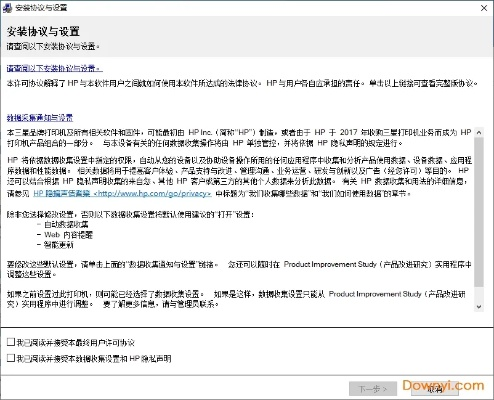The width and height of the screenshot is (494, 400).
Task: Click the paragraph beginning 本许可协议解释了 HP
Action: pyautogui.click(x=242, y=83)
